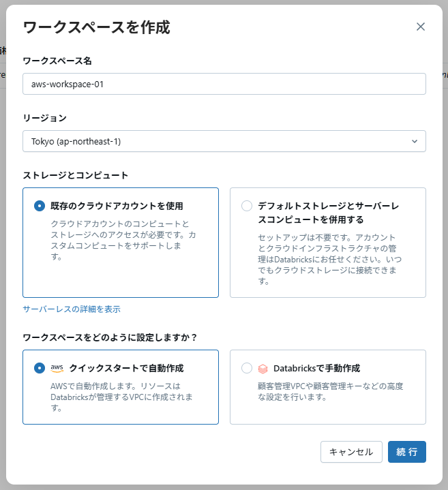Viewport: 448px width, 490px height.
Task: Click the aws-workspace-01 name input field
Action: [x=224, y=84]
